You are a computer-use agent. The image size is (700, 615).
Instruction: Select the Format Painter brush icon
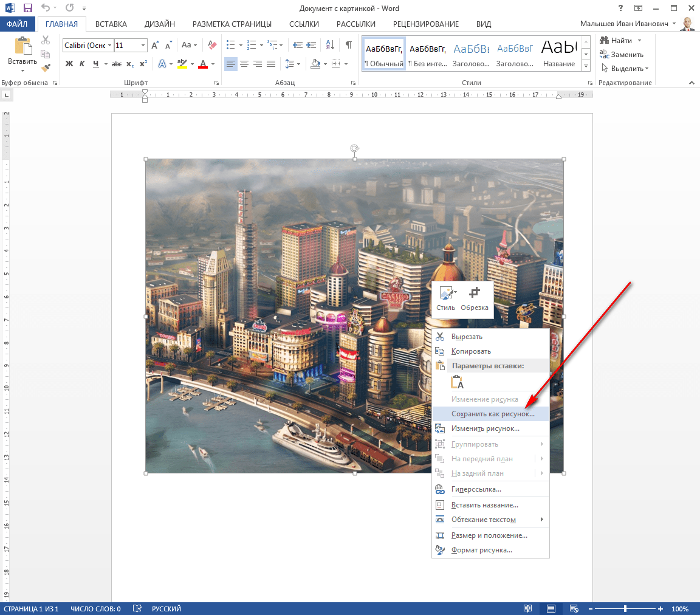(45, 68)
